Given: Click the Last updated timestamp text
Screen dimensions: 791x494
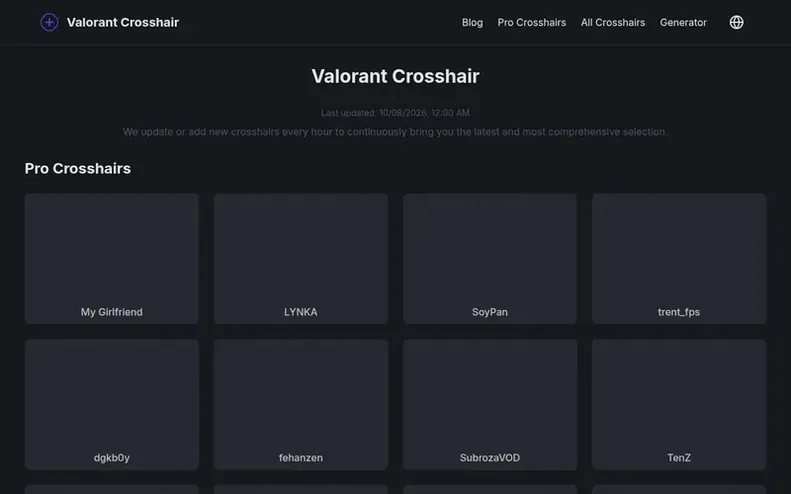Looking at the screenshot, I should coord(396,113).
